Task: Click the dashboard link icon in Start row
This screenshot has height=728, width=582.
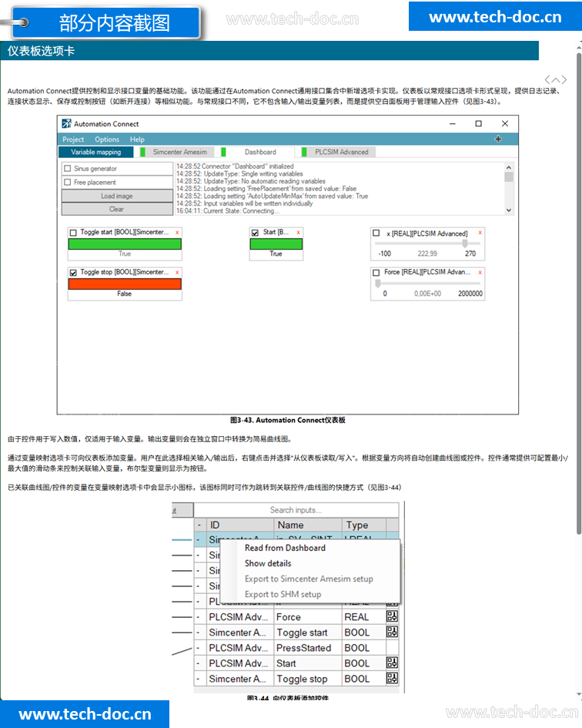Action: (x=392, y=663)
